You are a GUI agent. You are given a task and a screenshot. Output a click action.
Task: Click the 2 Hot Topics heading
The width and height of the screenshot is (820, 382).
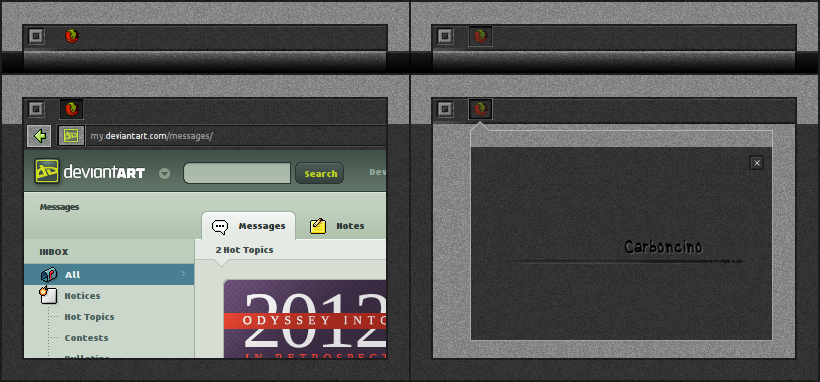[244, 250]
